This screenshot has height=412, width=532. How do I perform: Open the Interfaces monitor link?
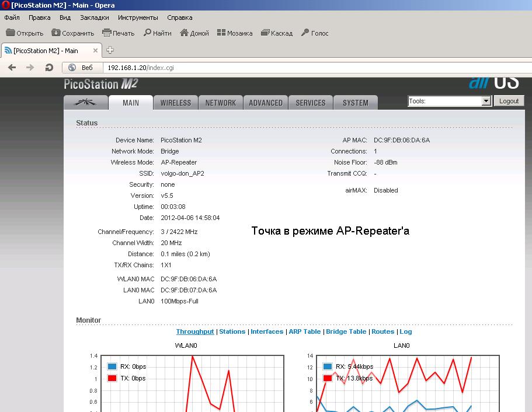click(267, 331)
